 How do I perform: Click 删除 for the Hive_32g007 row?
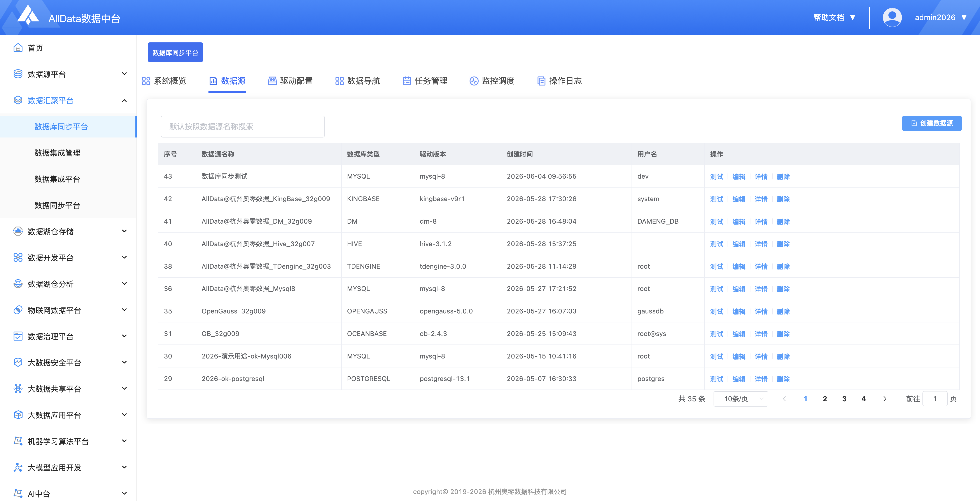coord(783,244)
